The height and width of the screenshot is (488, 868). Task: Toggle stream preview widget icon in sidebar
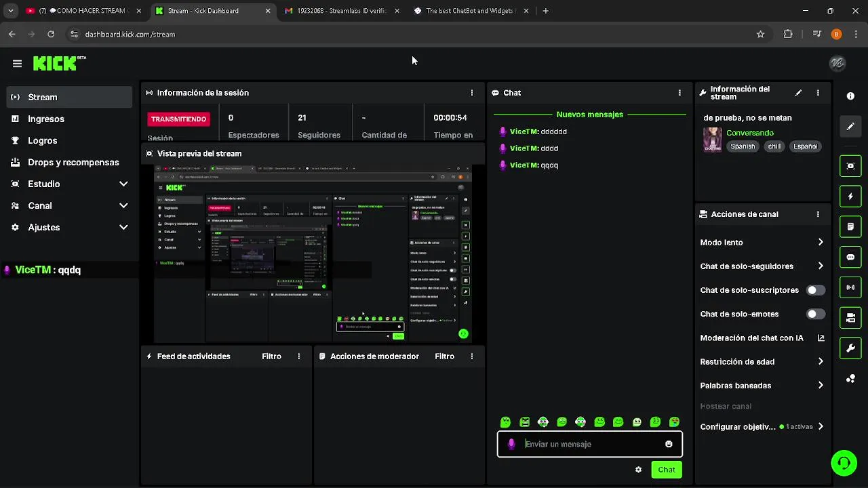pyautogui.click(x=850, y=165)
